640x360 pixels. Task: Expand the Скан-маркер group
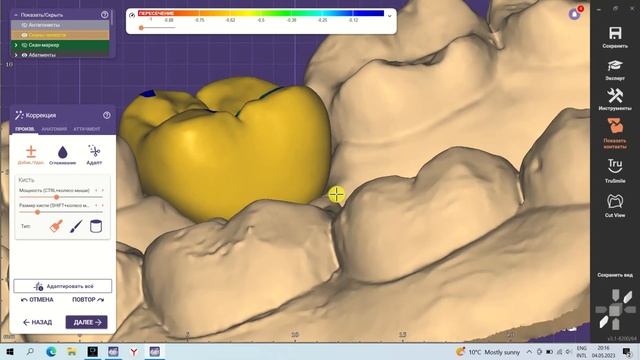click(x=16, y=45)
